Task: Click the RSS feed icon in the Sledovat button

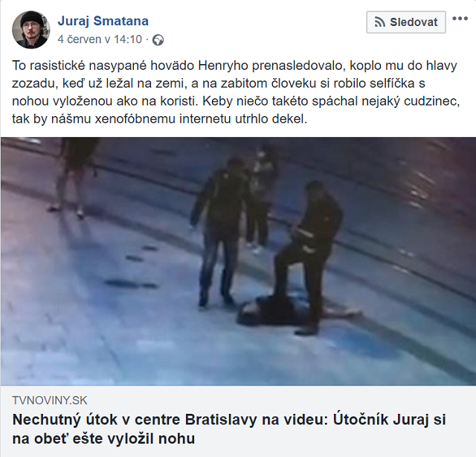Action: point(380,22)
